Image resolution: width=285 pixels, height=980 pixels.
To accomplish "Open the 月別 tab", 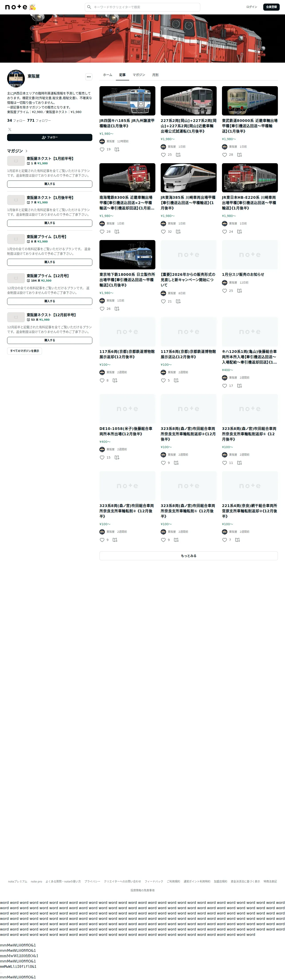I will click(x=155, y=75).
